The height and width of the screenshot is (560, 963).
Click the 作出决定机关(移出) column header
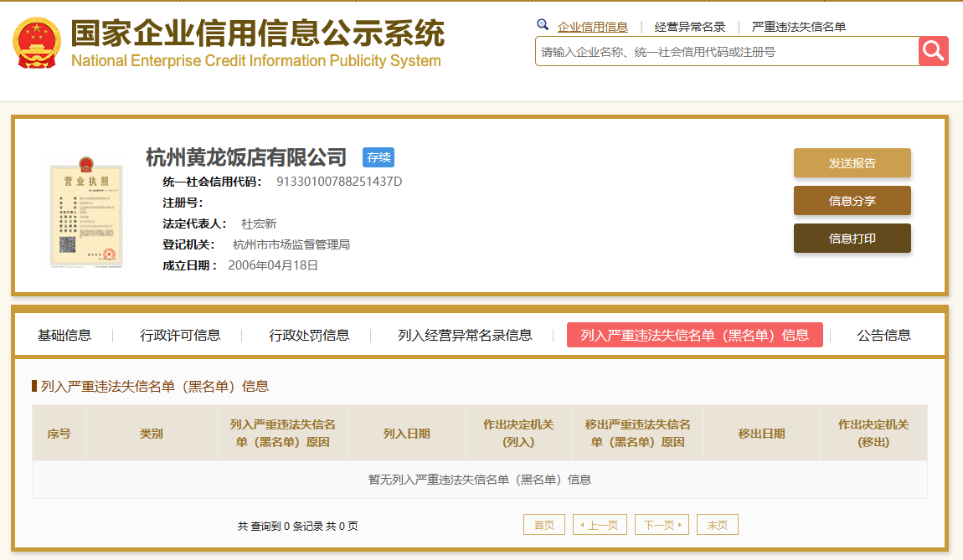coord(873,434)
